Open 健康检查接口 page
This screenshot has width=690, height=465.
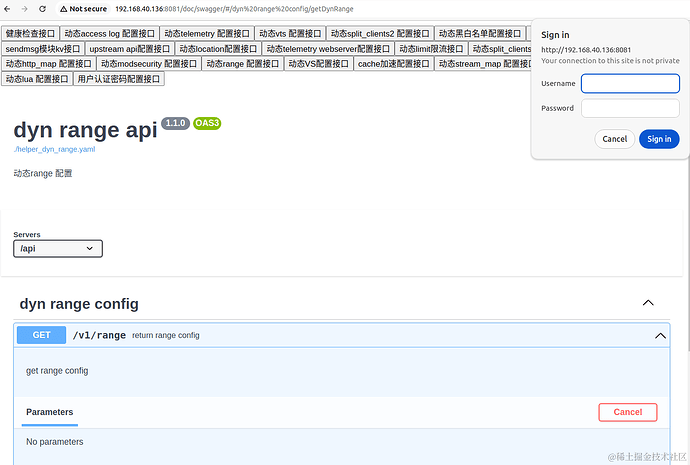click(31, 33)
